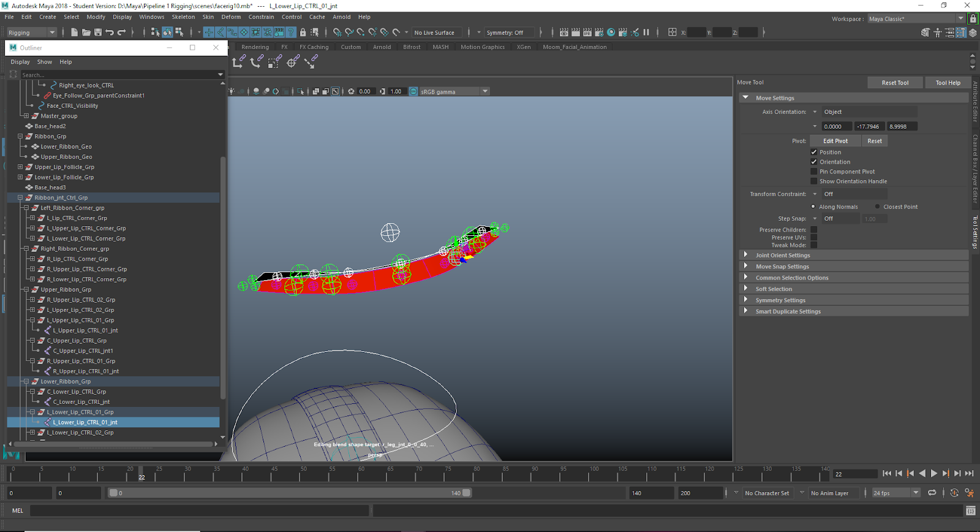Click the playback range slider handle
Image resolution: width=980 pixels, height=532 pixels.
[467, 493]
